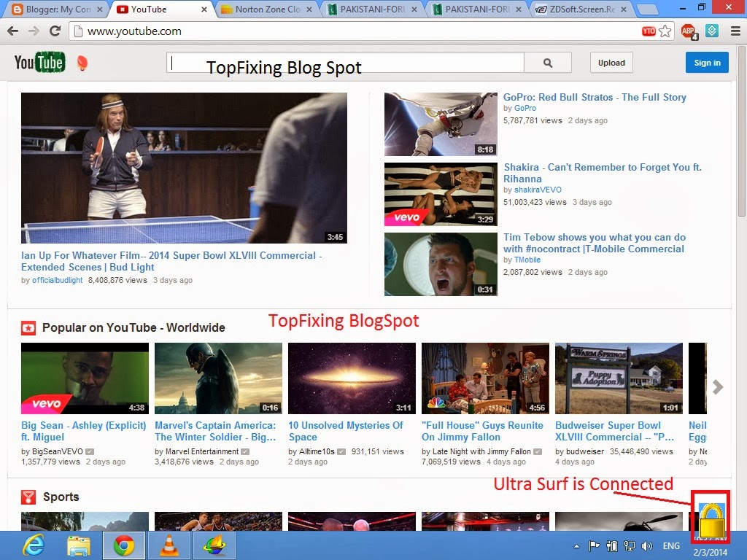
Task: Click Chrome icon in the taskbar
Action: (124, 545)
